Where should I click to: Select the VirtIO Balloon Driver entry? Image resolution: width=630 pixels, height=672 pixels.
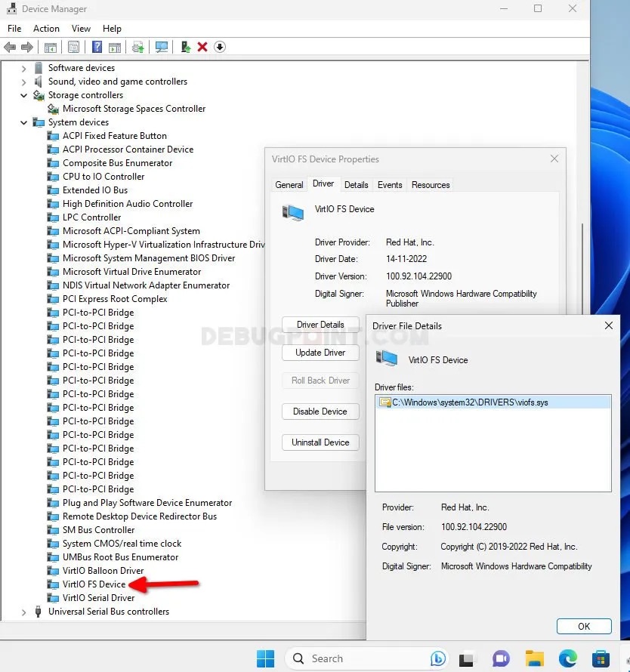tap(98, 570)
